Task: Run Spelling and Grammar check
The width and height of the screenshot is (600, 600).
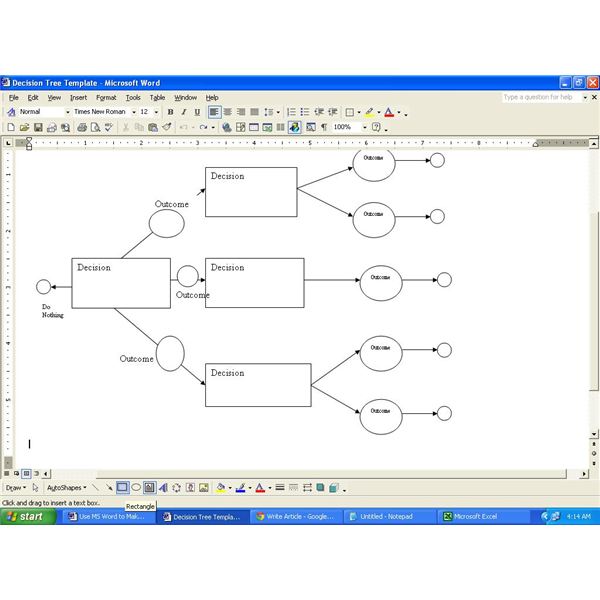Action: 109,127
